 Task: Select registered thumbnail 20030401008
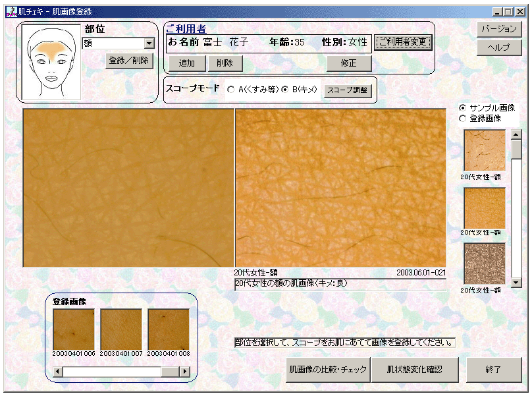169,329
